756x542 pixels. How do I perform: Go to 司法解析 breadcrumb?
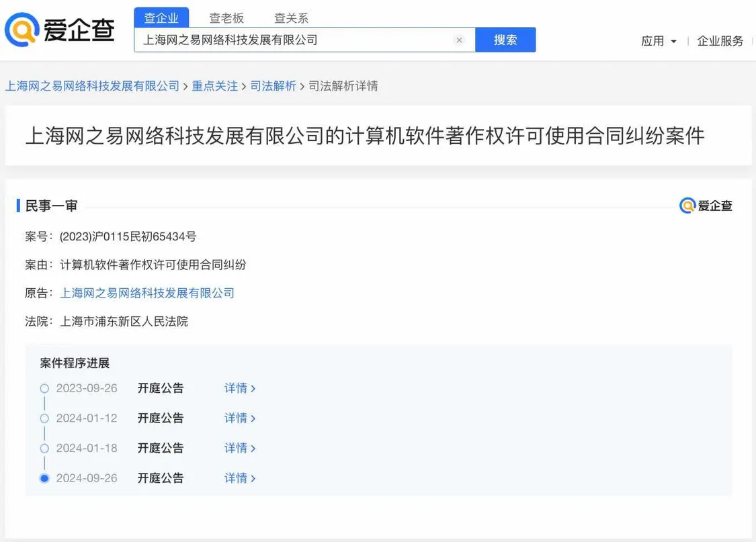[273, 86]
